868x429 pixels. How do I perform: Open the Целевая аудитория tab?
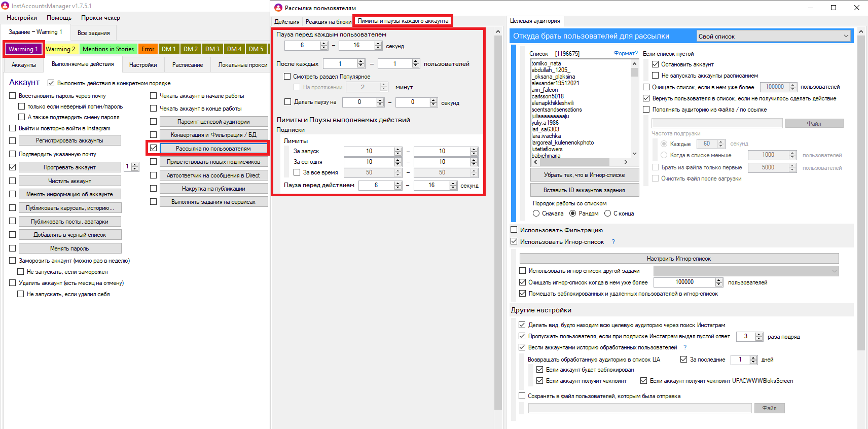pos(535,21)
